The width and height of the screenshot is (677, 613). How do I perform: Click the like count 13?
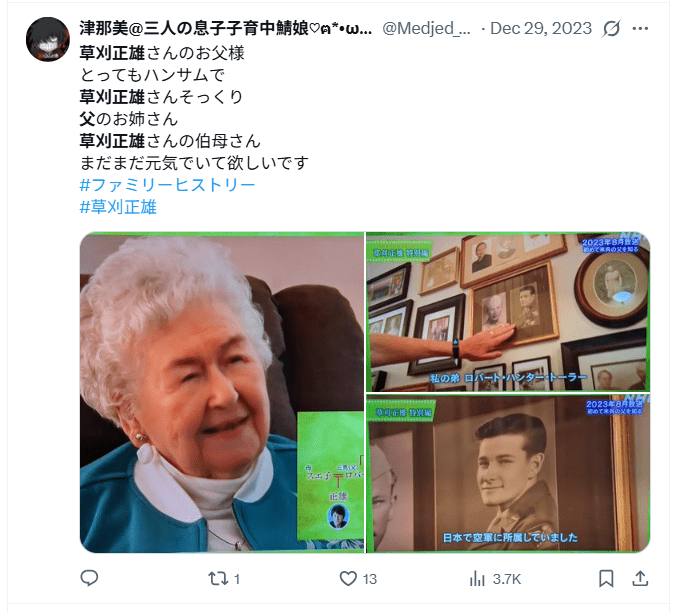point(370,579)
